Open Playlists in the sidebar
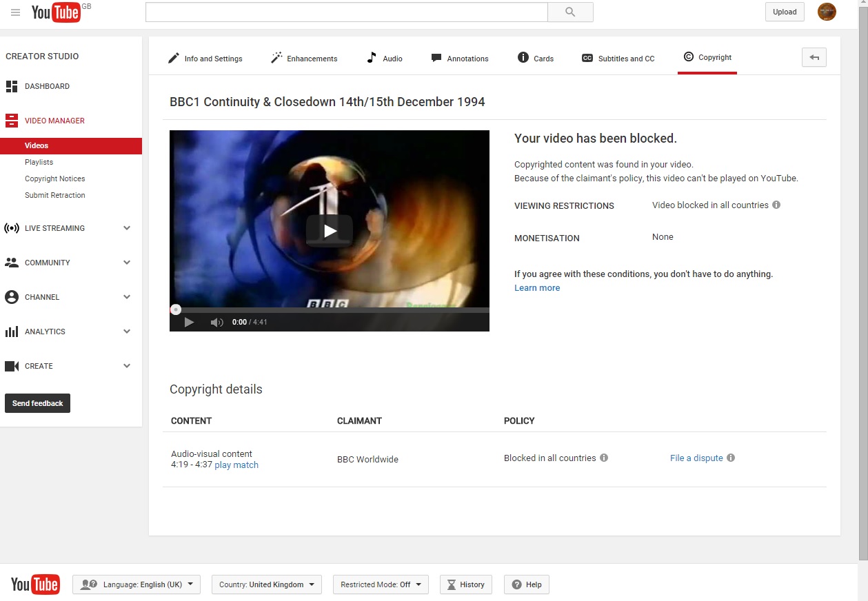 pos(39,162)
